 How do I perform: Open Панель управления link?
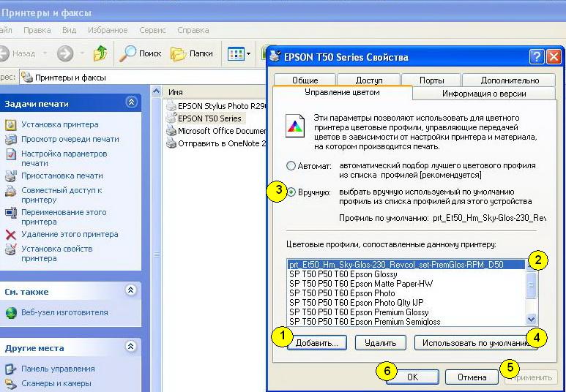58,369
